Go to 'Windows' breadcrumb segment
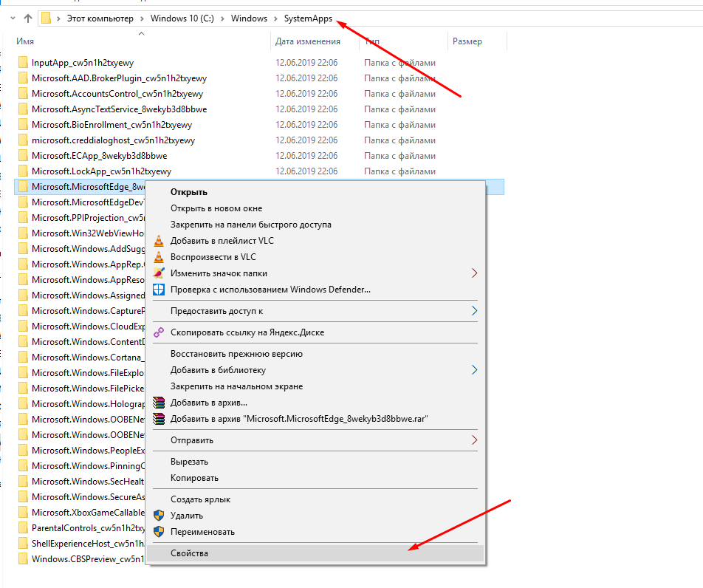703x588 pixels. pyautogui.click(x=249, y=18)
